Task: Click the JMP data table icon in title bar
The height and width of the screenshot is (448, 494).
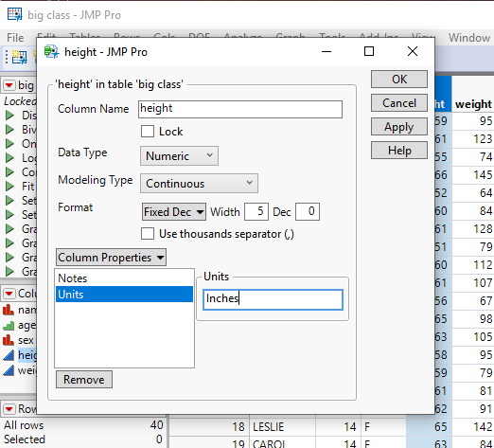Action: tap(15, 14)
